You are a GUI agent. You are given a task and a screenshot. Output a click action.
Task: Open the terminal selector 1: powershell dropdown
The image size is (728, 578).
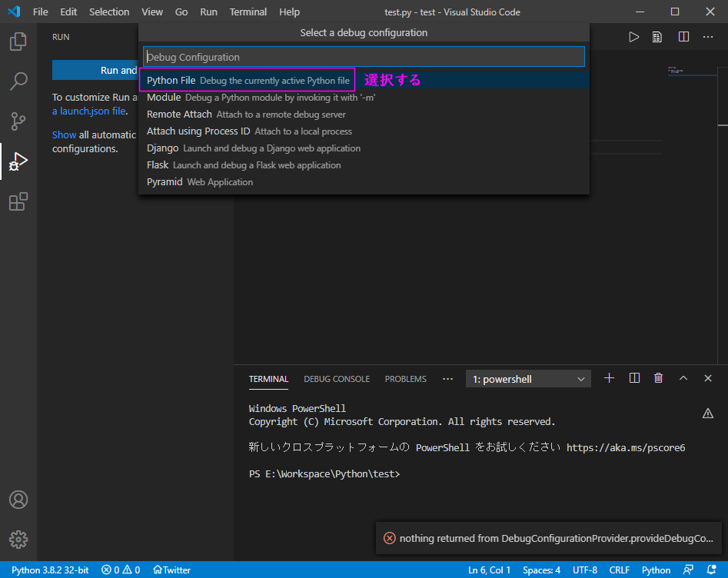pyautogui.click(x=528, y=379)
